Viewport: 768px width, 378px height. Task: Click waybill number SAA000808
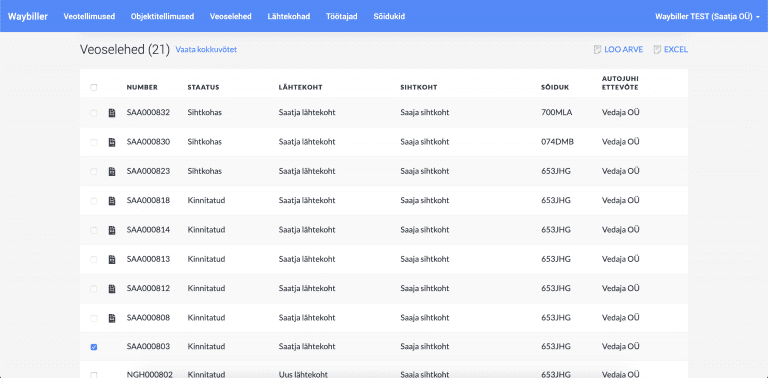click(148, 318)
